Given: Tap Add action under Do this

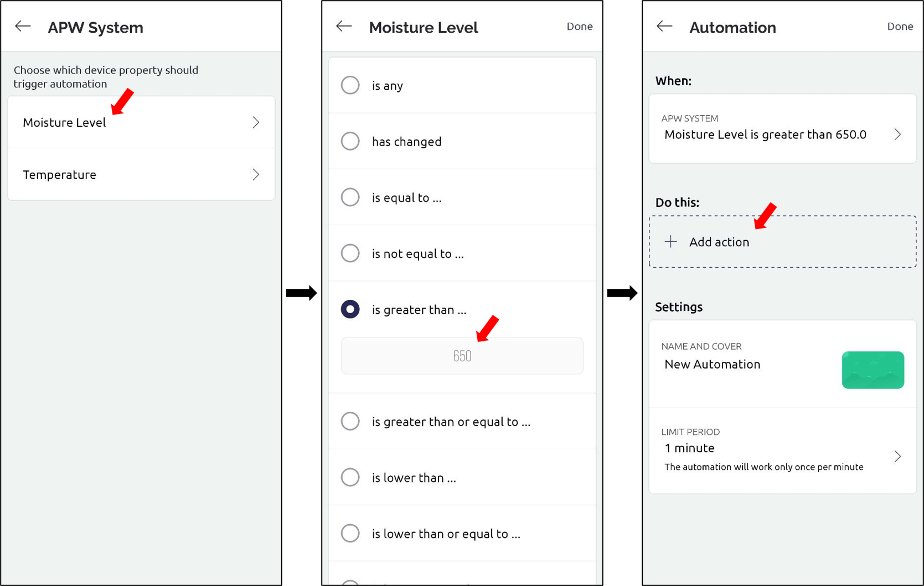Looking at the screenshot, I should click(719, 242).
